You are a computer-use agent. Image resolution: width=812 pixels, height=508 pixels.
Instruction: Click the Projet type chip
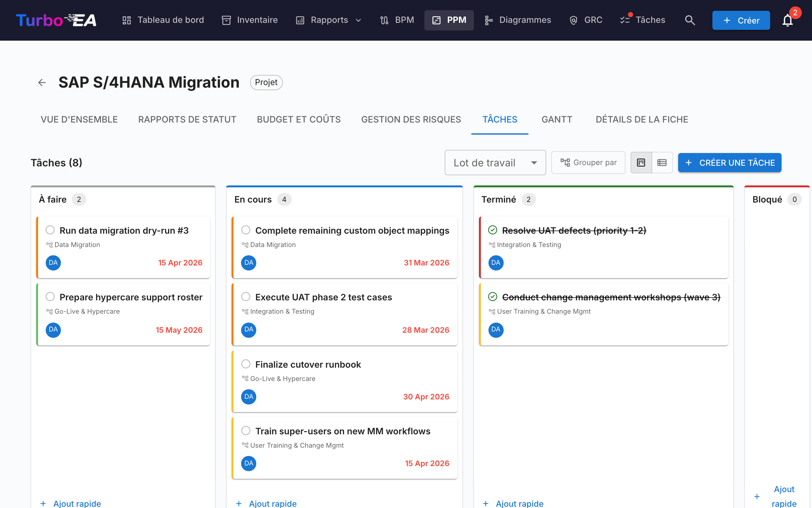point(266,82)
